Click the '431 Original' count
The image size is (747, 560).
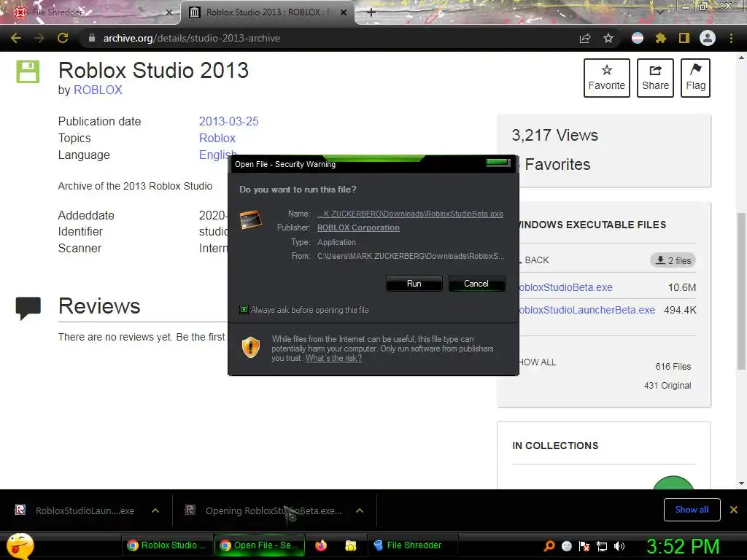point(667,386)
